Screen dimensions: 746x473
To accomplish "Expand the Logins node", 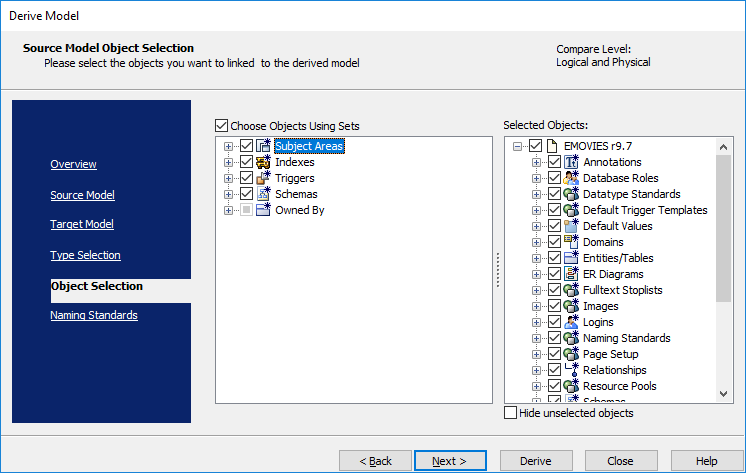I will (536, 323).
